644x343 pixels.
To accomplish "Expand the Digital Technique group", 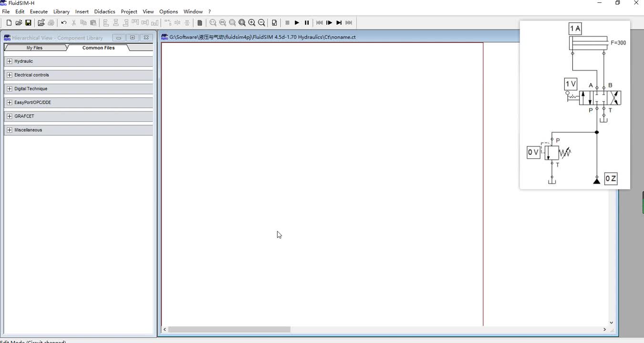I will (x=10, y=89).
